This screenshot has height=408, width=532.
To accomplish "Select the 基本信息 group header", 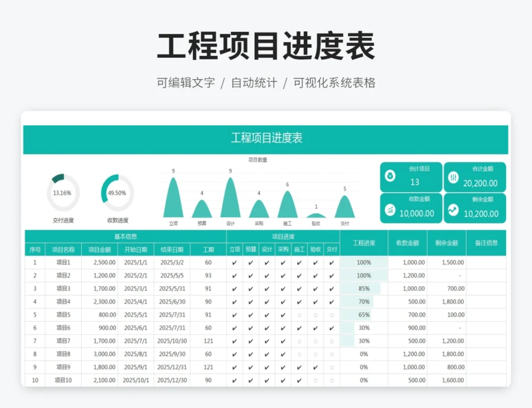I will pyautogui.click(x=126, y=236).
